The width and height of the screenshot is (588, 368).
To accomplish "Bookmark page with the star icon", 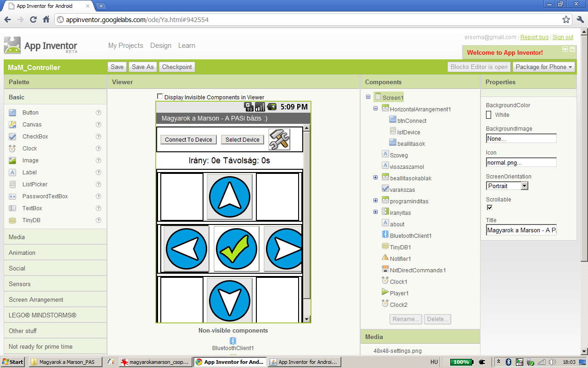I will tap(566, 20).
